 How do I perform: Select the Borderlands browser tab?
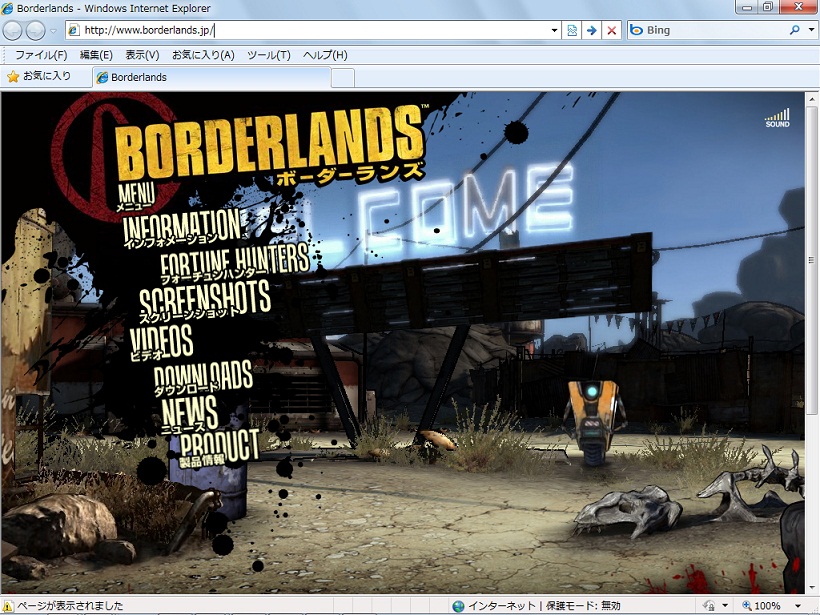[212, 77]
